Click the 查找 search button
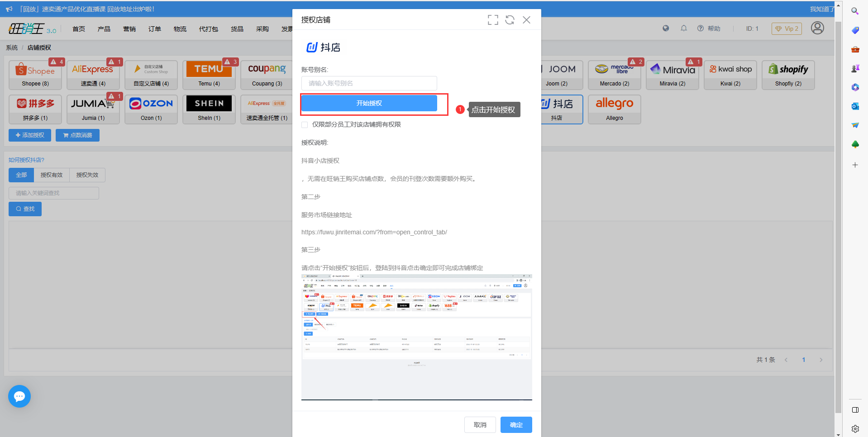Screen dimensions: 868x437 click(x=25, y=209)
